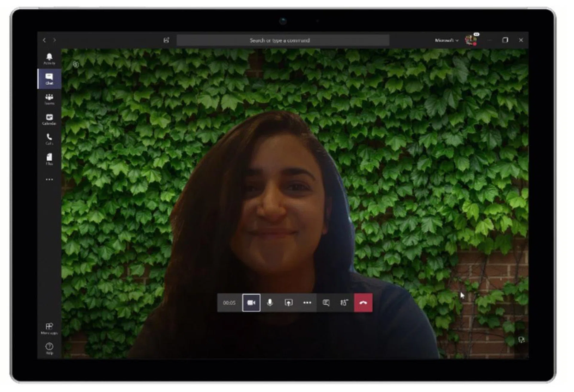
Task: Open the share screen tray
Action: click(x=288, y=303)
